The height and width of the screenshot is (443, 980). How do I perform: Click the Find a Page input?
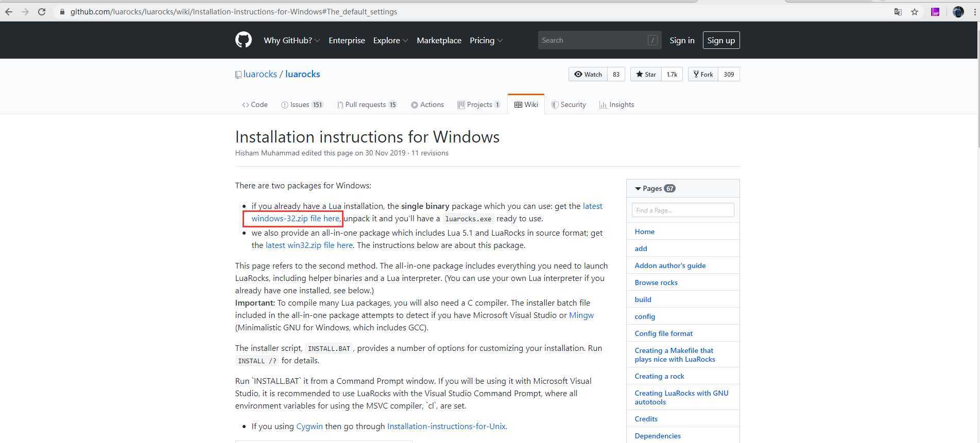pos(683,210)
